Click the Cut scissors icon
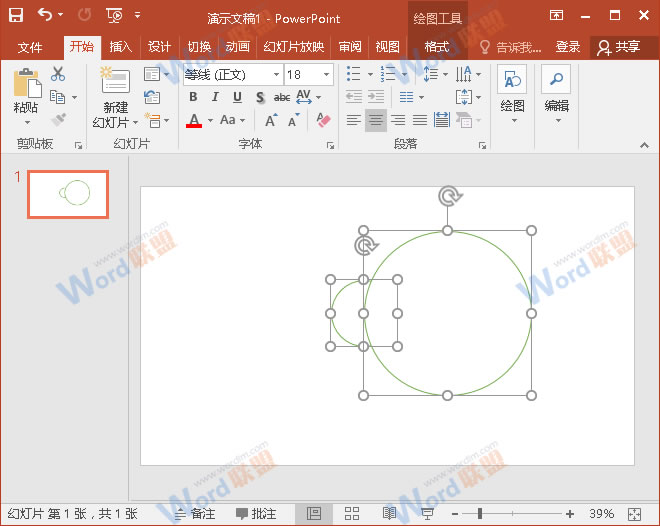Viewport: 660px width, 526px height. (x=58, y=74)
